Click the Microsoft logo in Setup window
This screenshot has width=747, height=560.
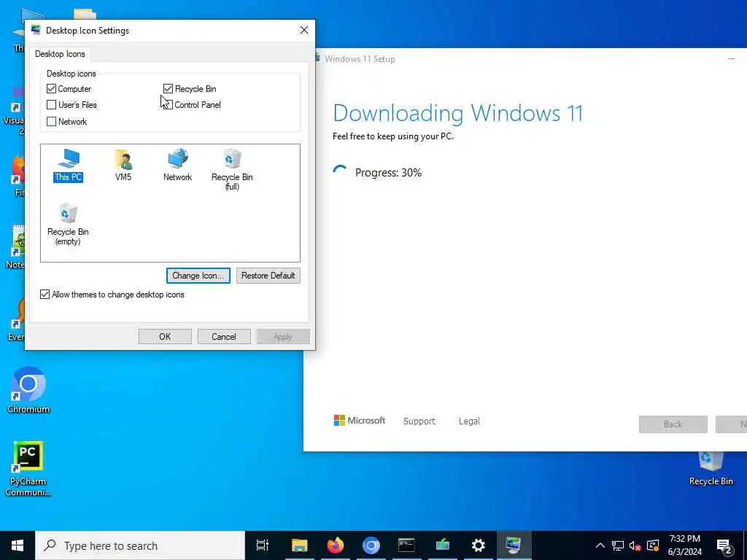point(359,421)
